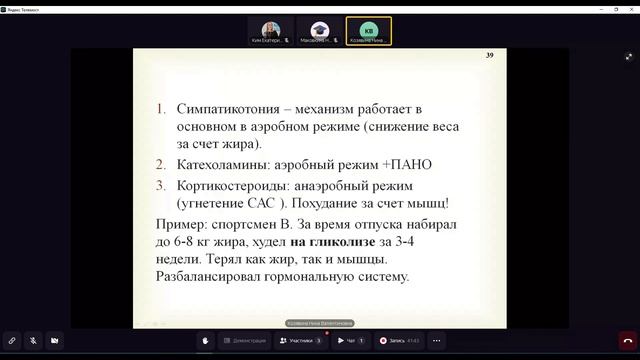Image resolution: width=640 pixels, height=360 pixels.
Task: Start the Демонстрация screen share
Action: click(244, 340)
